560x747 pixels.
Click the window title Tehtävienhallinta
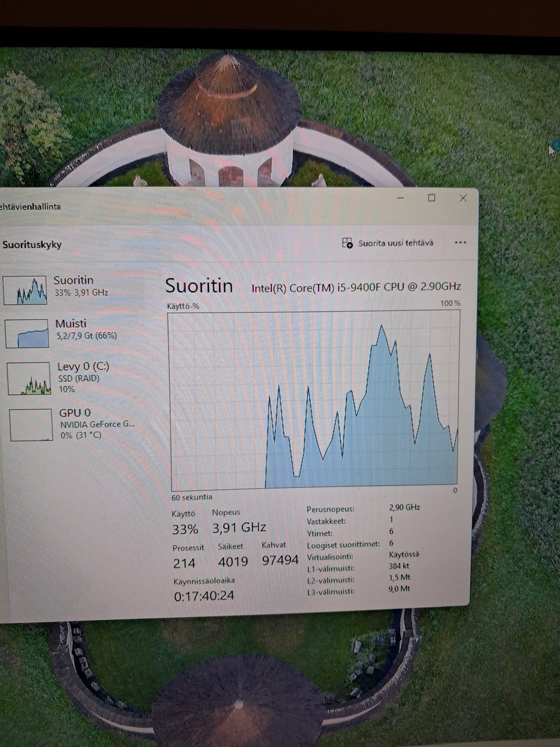[x=30, y=207]
